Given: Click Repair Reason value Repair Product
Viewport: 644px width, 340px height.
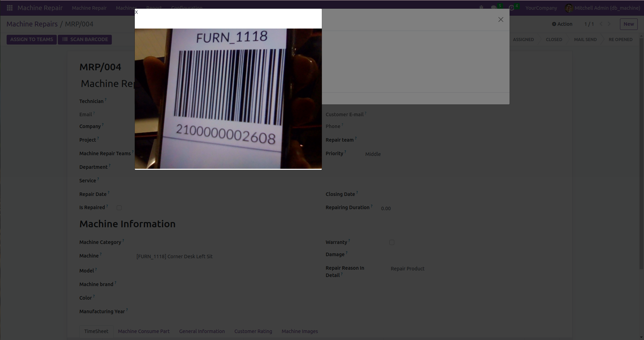Looking at the screenshot, I should click(x=408, y=269).
